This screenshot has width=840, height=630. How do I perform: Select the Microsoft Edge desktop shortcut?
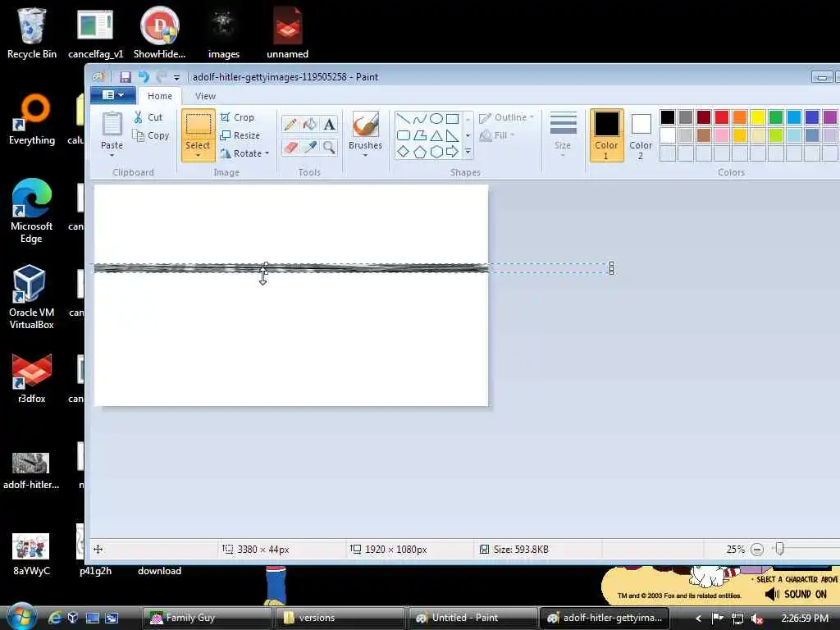pyautogui.click(x=32, y=211)
